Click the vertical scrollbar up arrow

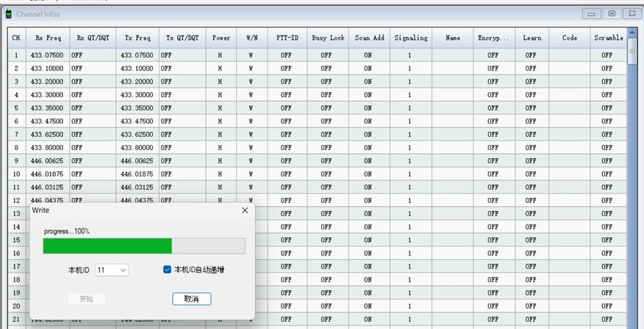click(632, 32)
